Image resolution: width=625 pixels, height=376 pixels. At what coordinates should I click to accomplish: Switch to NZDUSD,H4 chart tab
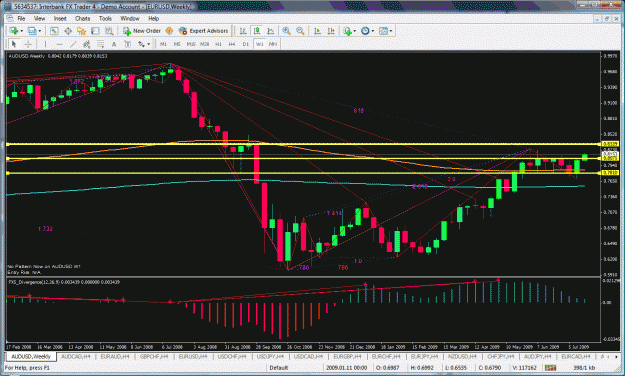(x=463, y=356)
